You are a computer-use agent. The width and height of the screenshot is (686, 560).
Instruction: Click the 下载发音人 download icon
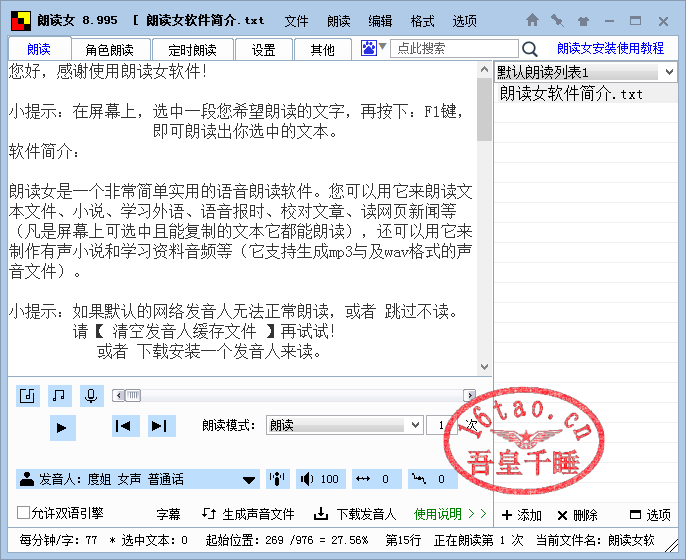click(x=321, y=514)
